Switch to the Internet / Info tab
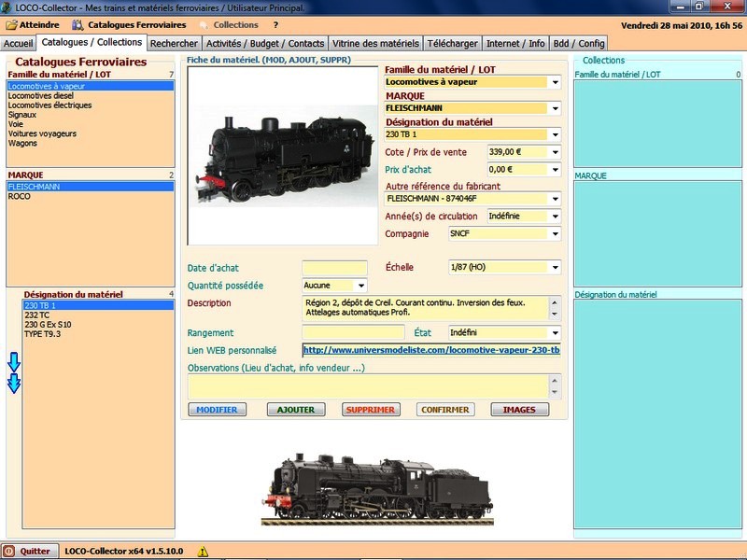747x560 pixels. [515, 43]
